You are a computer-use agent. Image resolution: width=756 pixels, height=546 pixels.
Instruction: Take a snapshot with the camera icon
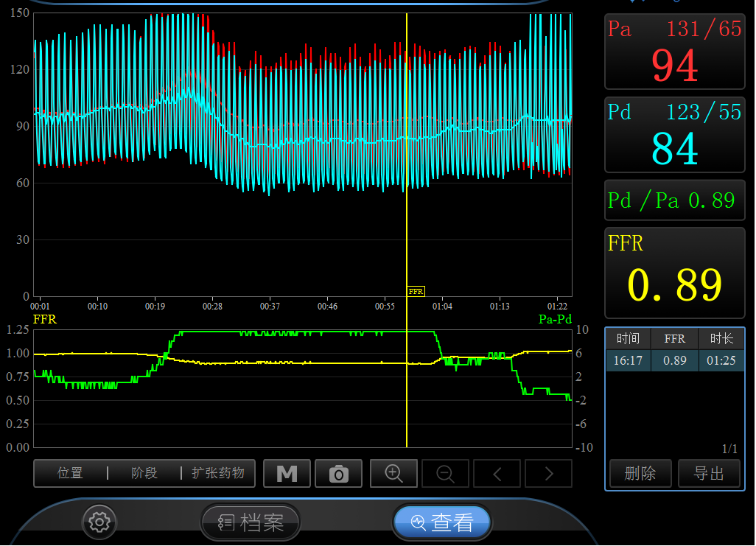338,474
